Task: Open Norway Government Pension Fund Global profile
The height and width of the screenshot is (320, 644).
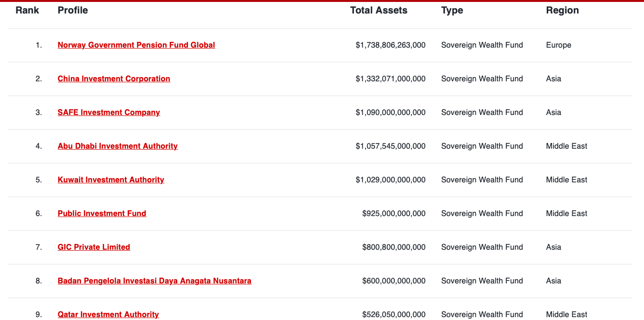Action: [x=136, y=45]
